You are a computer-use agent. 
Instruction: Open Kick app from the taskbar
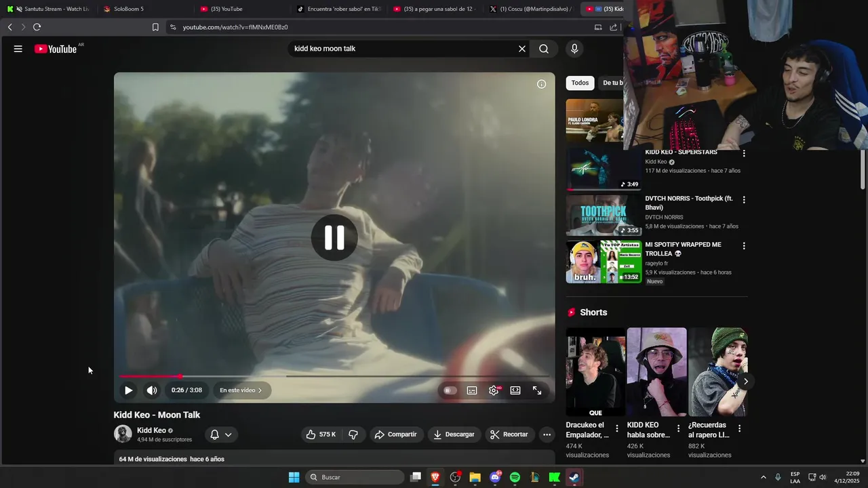pyautogui.click(x=554, y=477)
